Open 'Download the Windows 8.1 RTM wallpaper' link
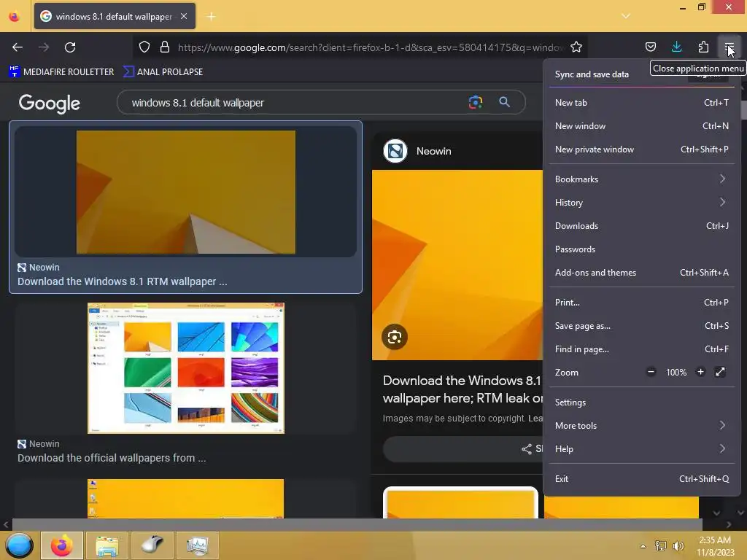 coord(123,281)
